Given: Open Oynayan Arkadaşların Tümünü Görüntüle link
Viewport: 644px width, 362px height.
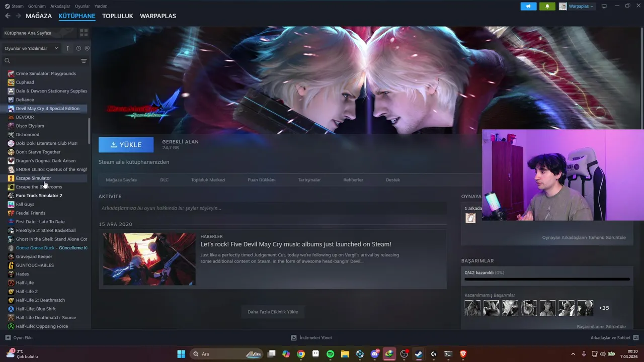Looking at the screenshot, I should click(x=584, y=237).
